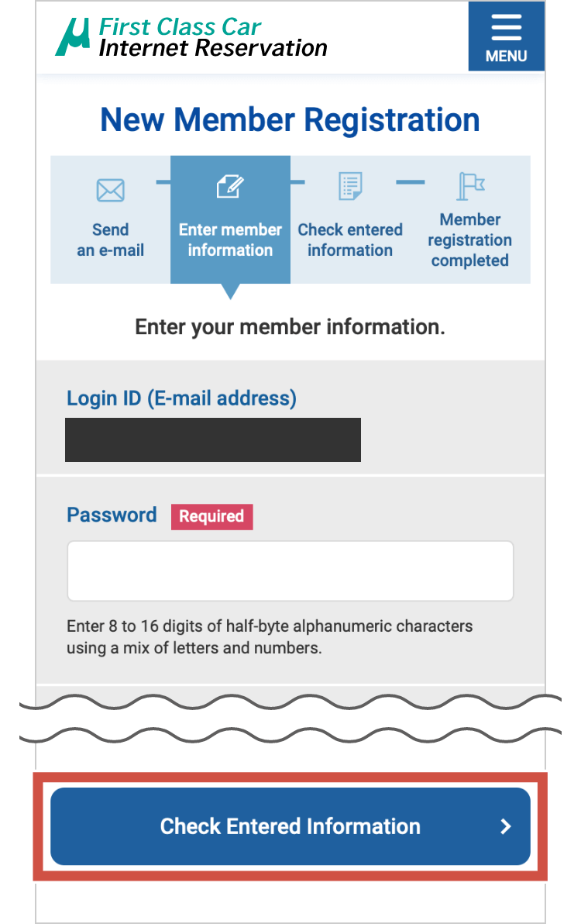The image size is (581, 924).
Task: Click the flag icon for registration completed
Action: (470, 186)
